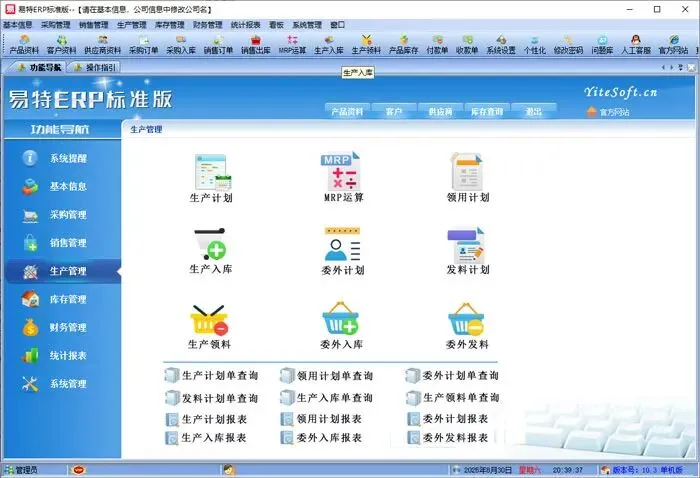Open 领用计划报表
The height and width of the screenshot is (478, 700).
pos(321,419)
